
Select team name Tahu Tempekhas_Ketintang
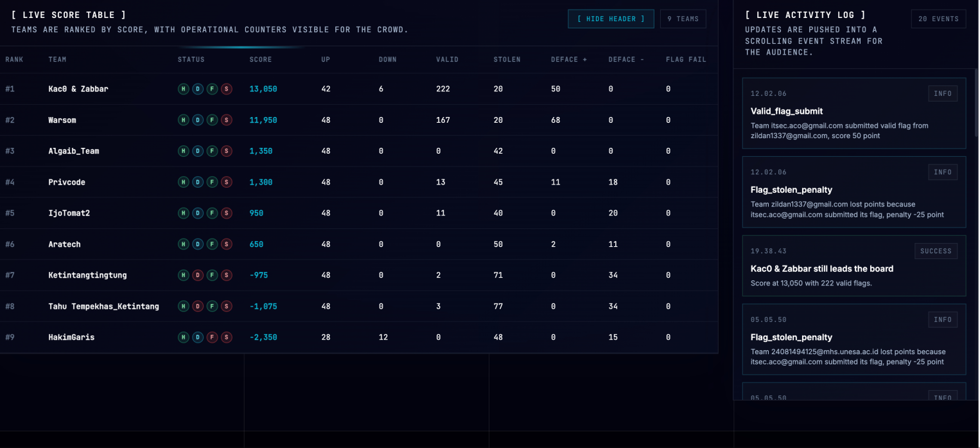click(x=103, y=307)
